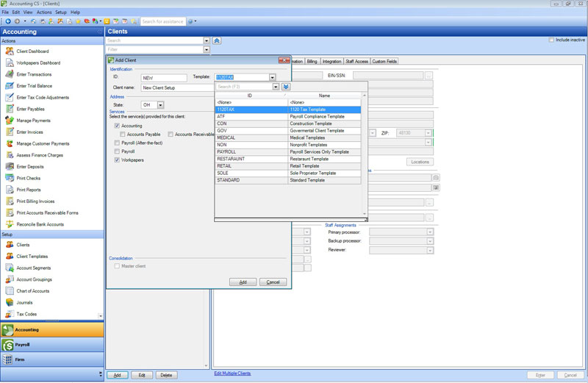
Task: Click the Edit Multiple Clients link
Action: click(232, 373)
